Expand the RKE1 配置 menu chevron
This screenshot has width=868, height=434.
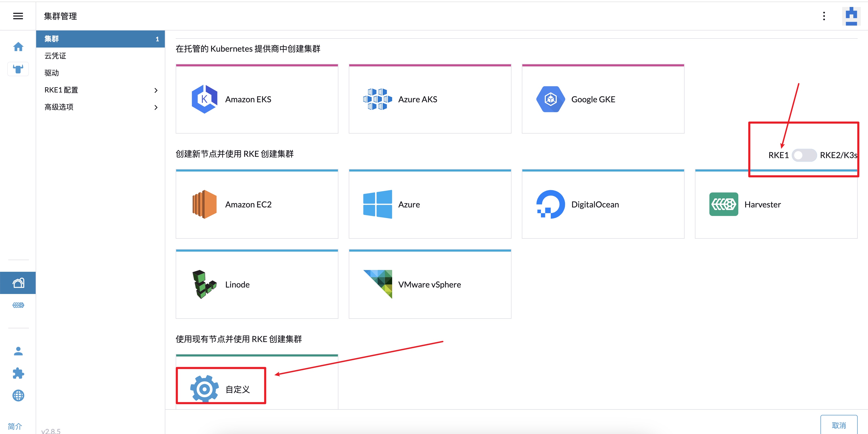156,90
